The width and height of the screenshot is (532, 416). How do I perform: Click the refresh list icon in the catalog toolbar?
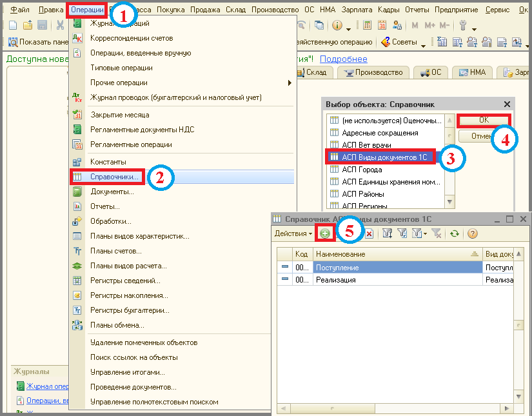click(455, 233)
